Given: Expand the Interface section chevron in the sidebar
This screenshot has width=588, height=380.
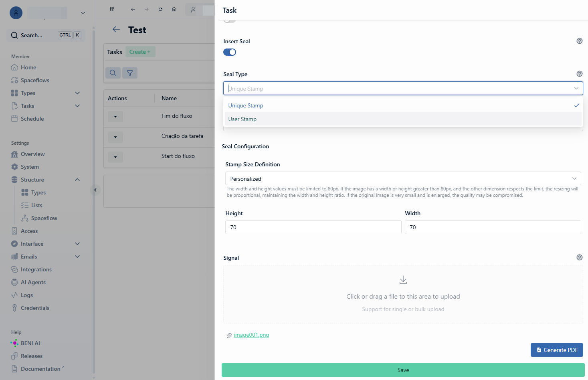Looking at the screenshot, I should point(77,244).
